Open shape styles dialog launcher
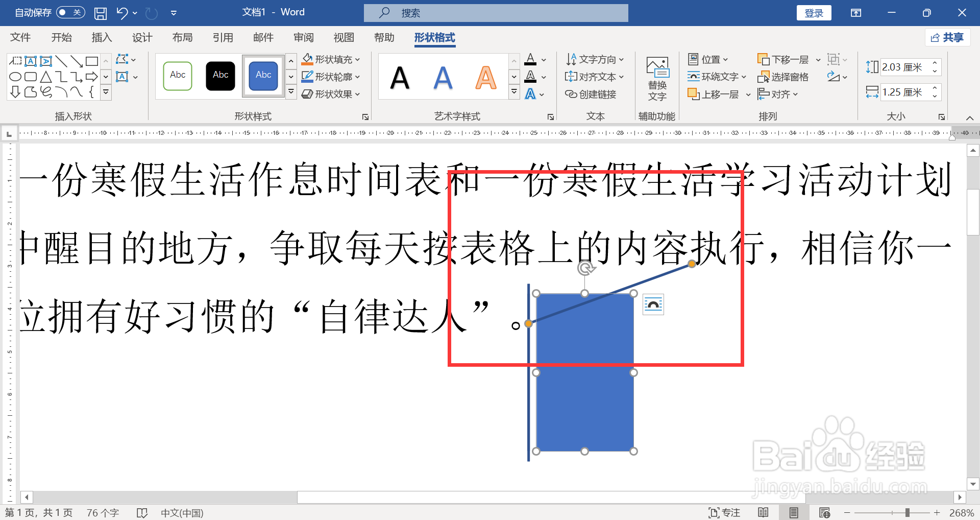This screenshot has width=980, height=520. tap(365, 117)
